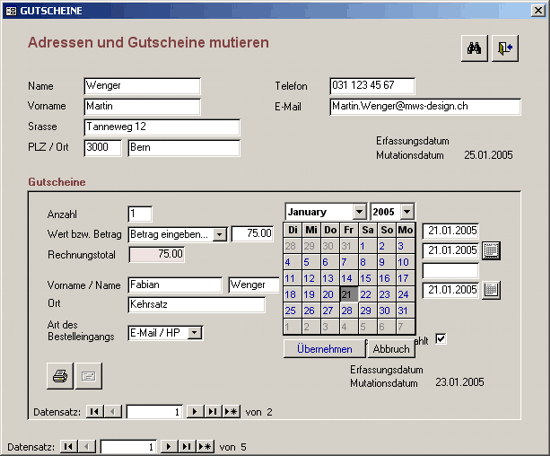Go to next record in Gutscheine navigator
This screenshot has height=457, width=550.
[x=195, y=411]
